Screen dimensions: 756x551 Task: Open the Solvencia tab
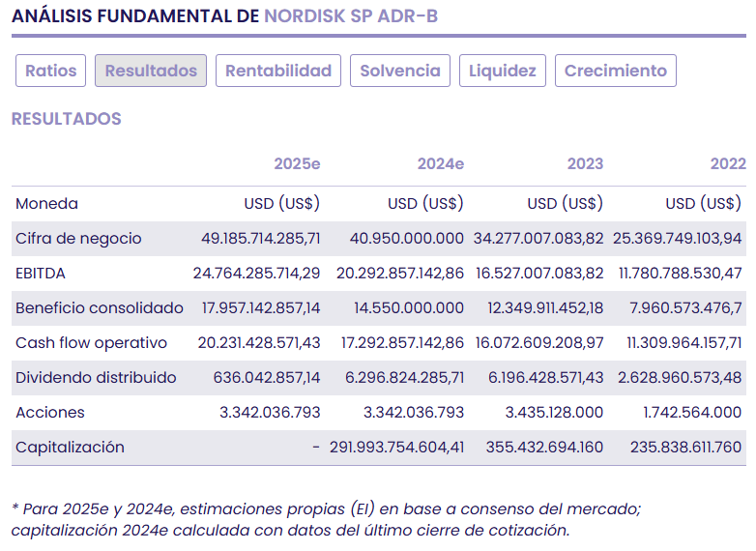tap(400, 71)
